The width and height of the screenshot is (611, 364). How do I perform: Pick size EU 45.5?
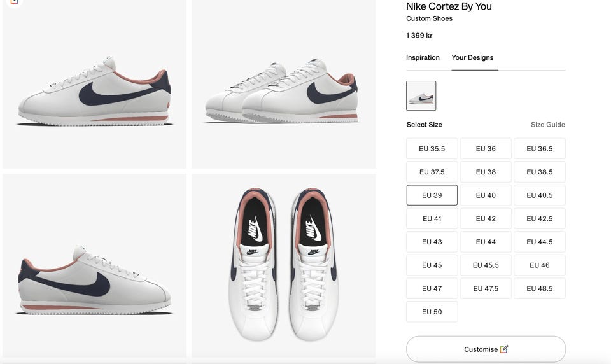pyautogui.click(x=486, y=265)
